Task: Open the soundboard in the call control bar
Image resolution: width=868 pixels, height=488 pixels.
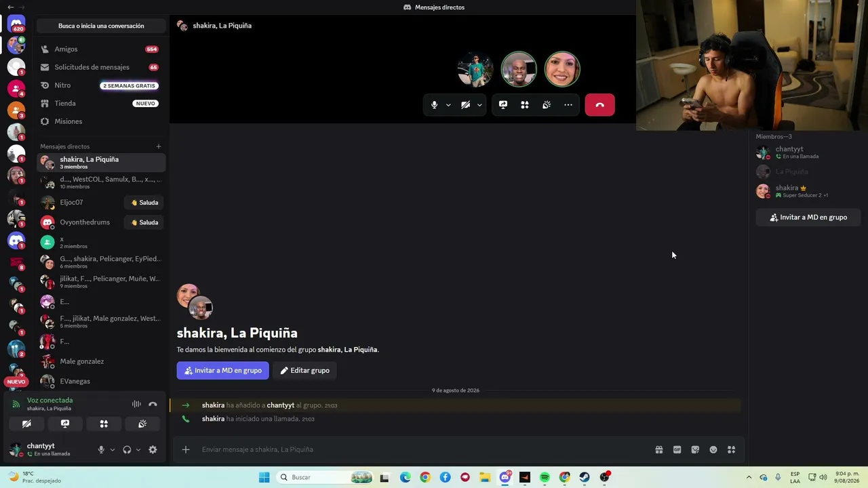Action: (x=547, y=105)
